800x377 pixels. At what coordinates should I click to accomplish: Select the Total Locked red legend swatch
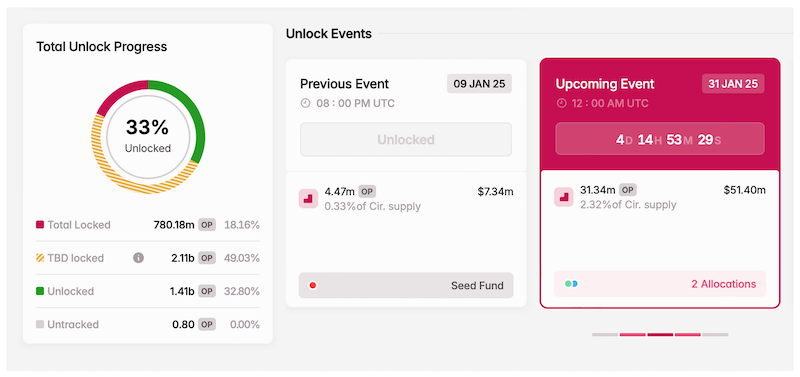pos(40,225)
